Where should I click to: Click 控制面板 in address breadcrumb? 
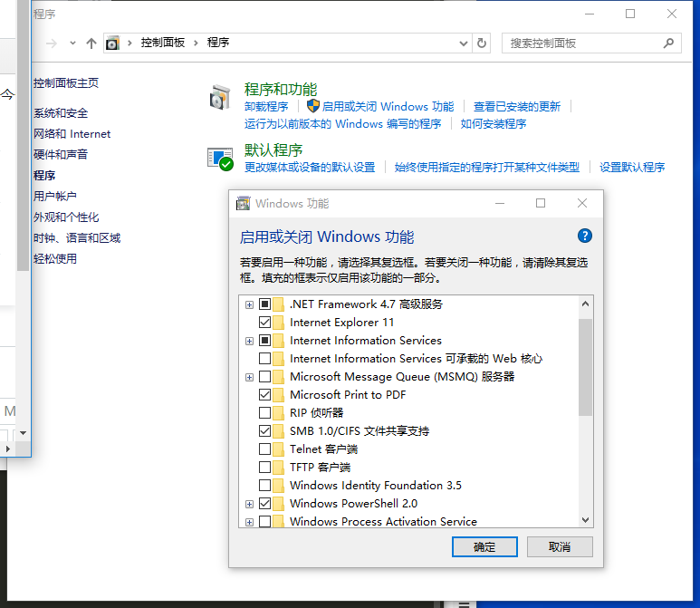[x=162, y=43]
